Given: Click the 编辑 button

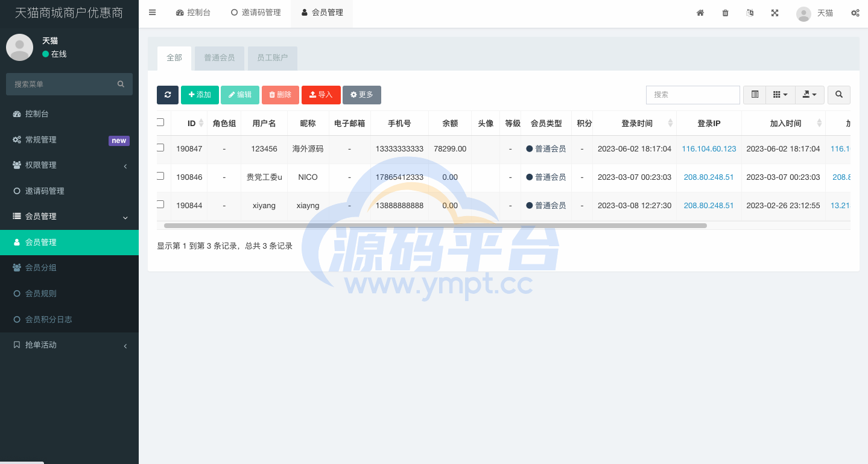Looking at the screenshot, I should 240,95.
